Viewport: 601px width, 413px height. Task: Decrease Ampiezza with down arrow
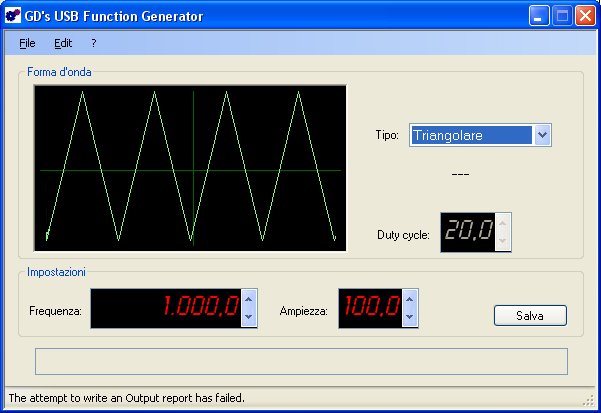pyautogui.click(x=409, y=317)
